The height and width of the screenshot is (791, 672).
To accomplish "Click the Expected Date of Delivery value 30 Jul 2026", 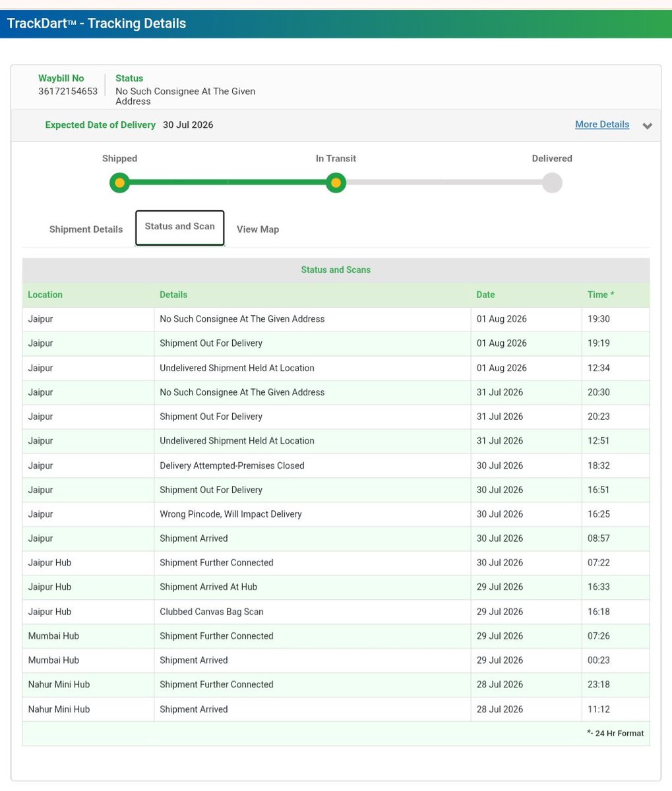I will tap(188, 125).
